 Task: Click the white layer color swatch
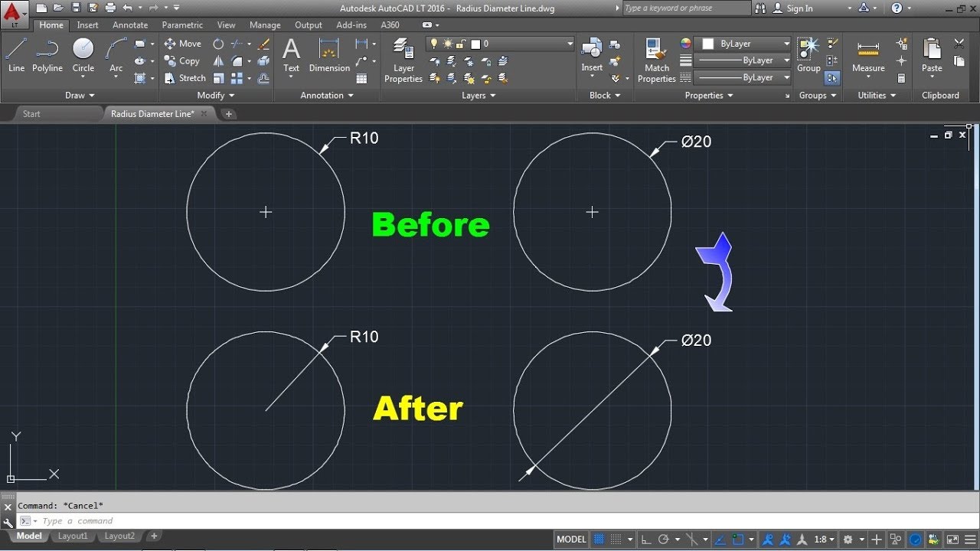click(475, 44)
